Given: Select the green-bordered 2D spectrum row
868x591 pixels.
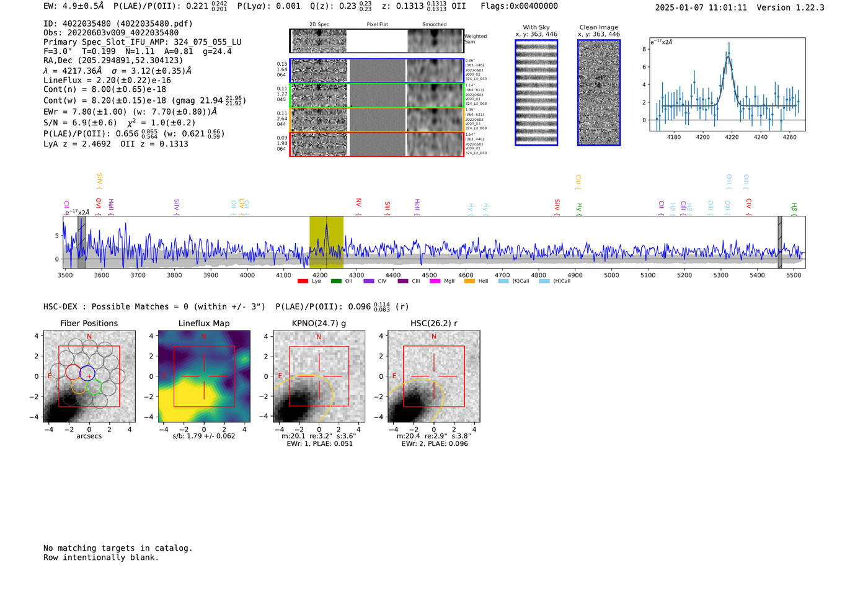Looking at the screenshot, I should pyautogui.click(x=377, y=96).
